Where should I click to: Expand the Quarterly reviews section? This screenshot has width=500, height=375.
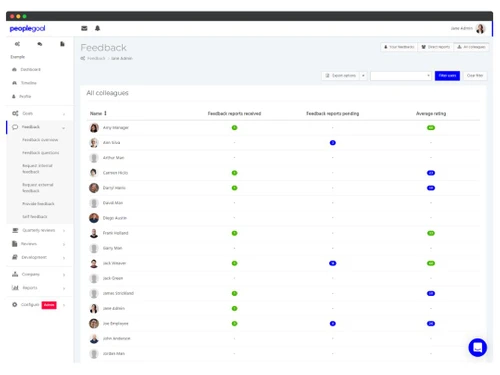pos(64,231)
